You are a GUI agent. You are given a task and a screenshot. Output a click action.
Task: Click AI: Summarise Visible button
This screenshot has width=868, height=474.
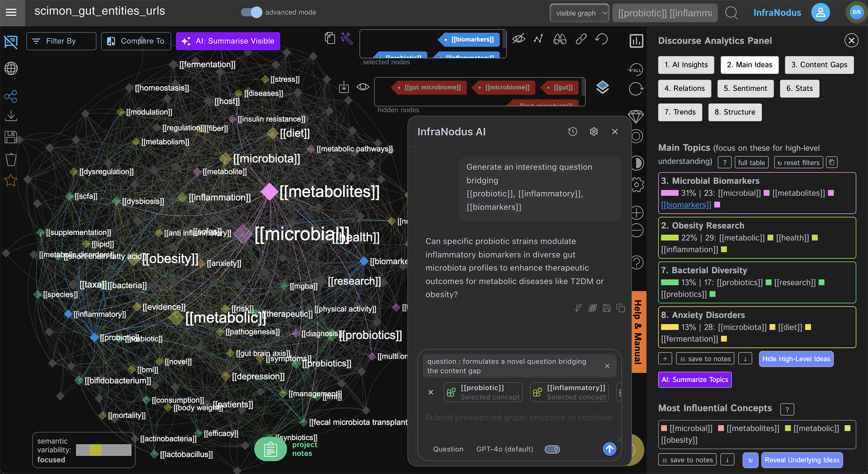pyautogui.click(x=228, y=41)
